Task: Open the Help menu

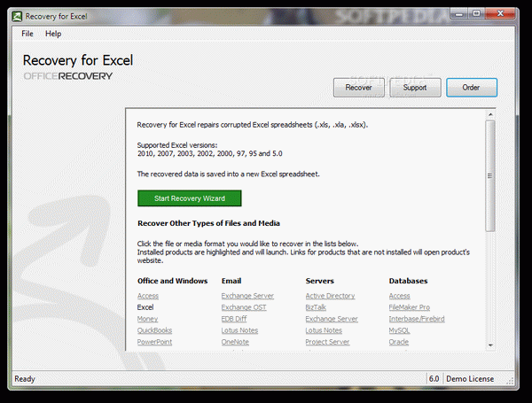Action: point(53,34)
